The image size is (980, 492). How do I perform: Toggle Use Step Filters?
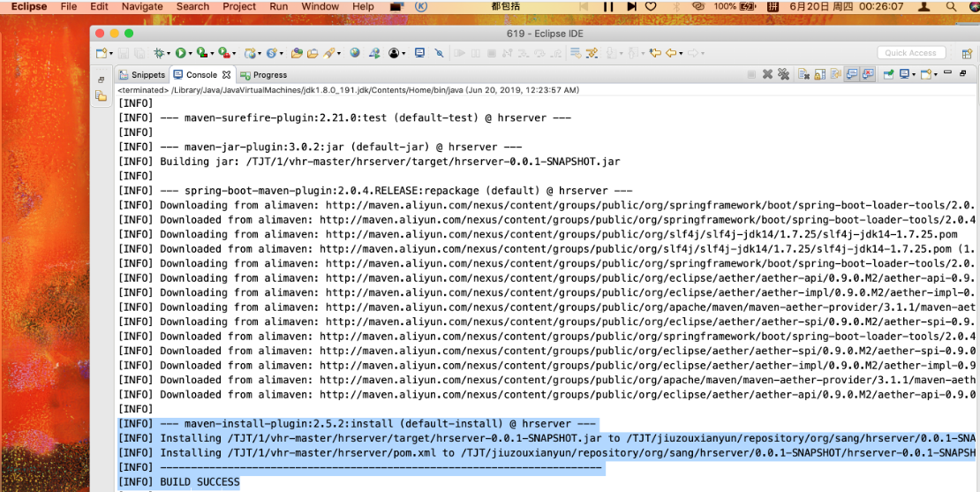pyautogui.click(x=592, y=53)
